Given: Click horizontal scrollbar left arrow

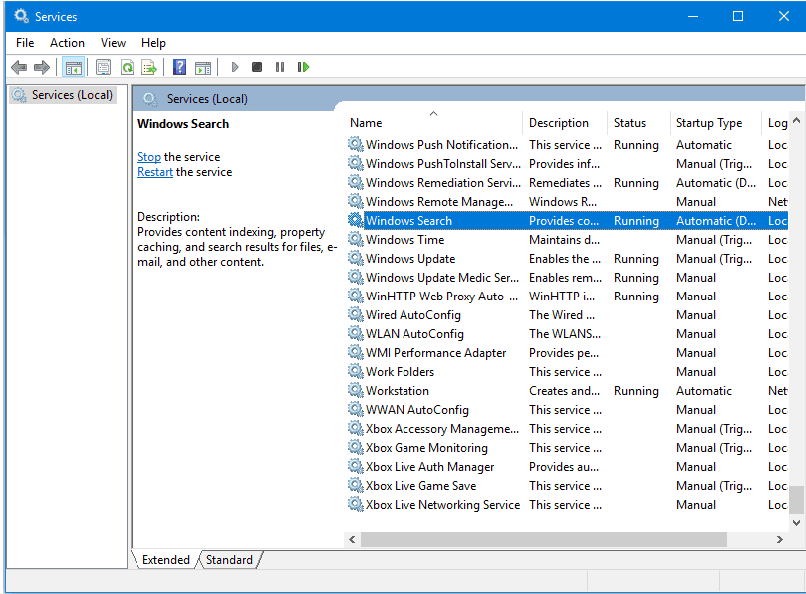Looking at the screenshot, I should click(x=352, y=540).
